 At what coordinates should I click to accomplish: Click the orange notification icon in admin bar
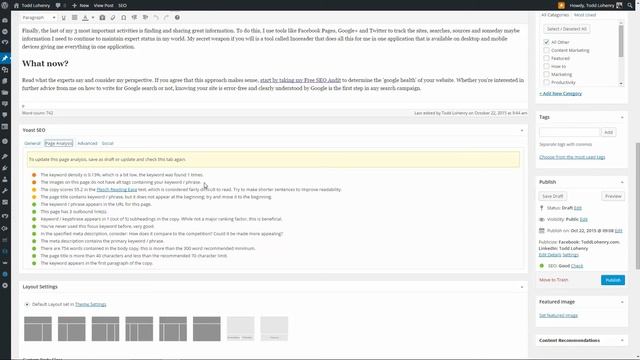pos(561,5)
